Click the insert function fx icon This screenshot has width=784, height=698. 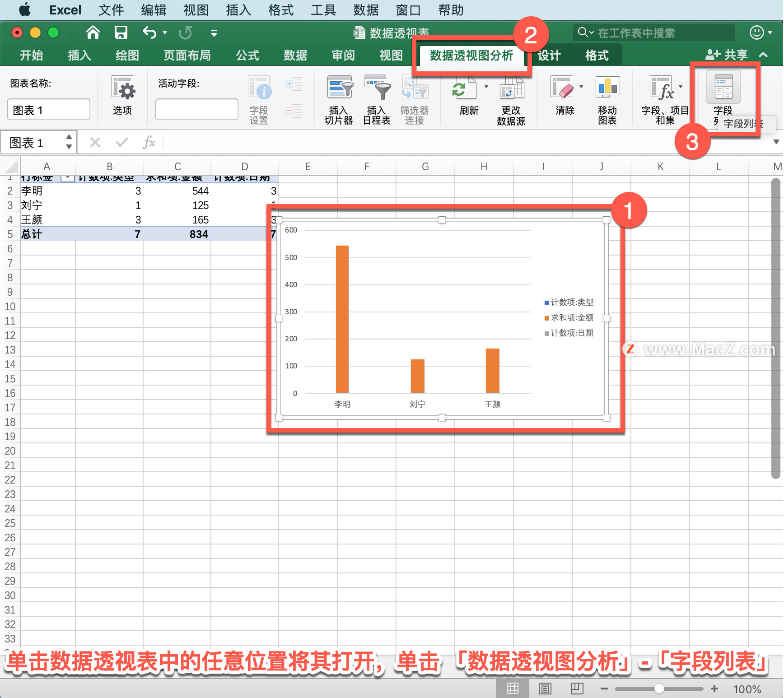(149, 143)
